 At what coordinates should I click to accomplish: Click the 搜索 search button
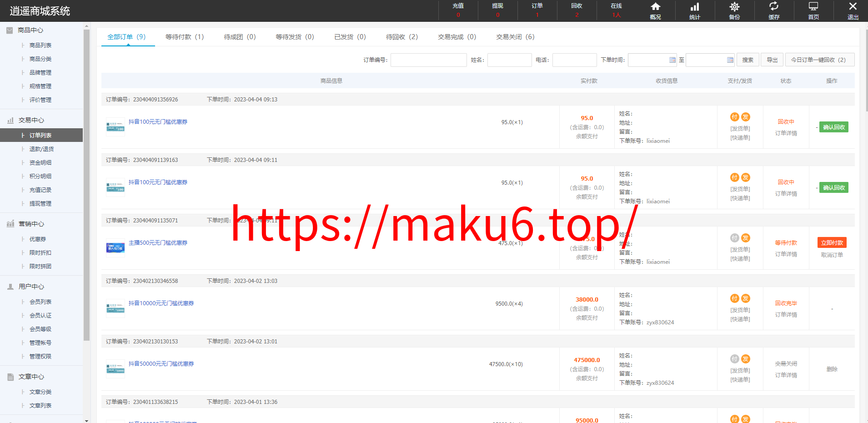coord(748,60)
